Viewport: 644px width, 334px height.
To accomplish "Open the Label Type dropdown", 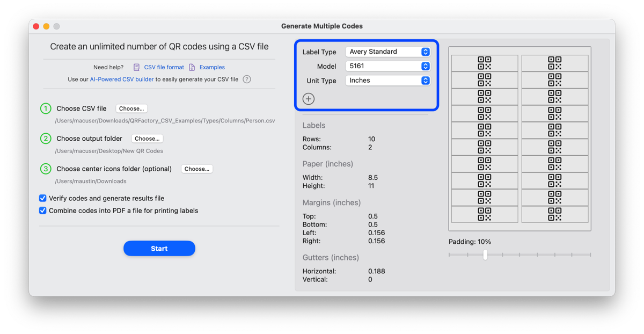I will pyautogui.click(x=387, y=52).
